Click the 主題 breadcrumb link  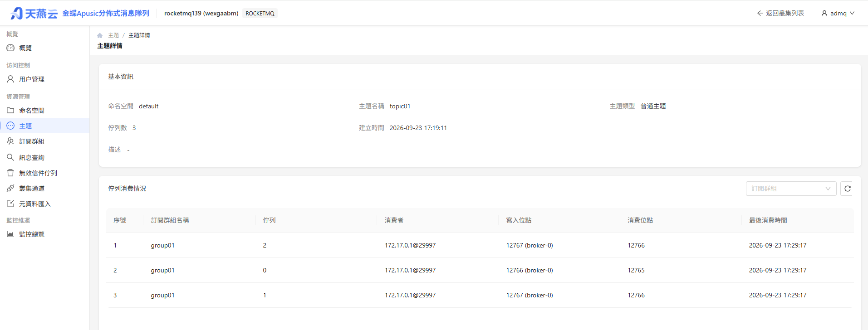pyautogui.click(x=113, y=35)
